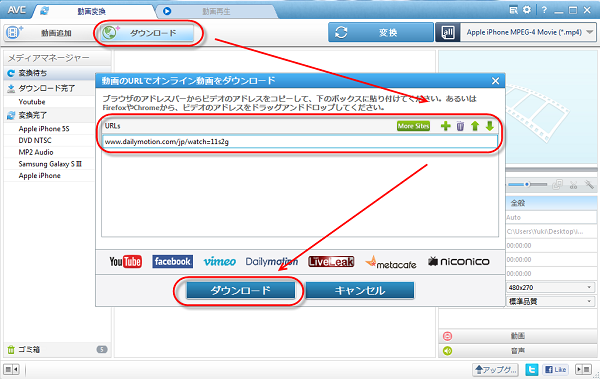
Task: Click the scissors clip icon
Action: coord(573,185)
